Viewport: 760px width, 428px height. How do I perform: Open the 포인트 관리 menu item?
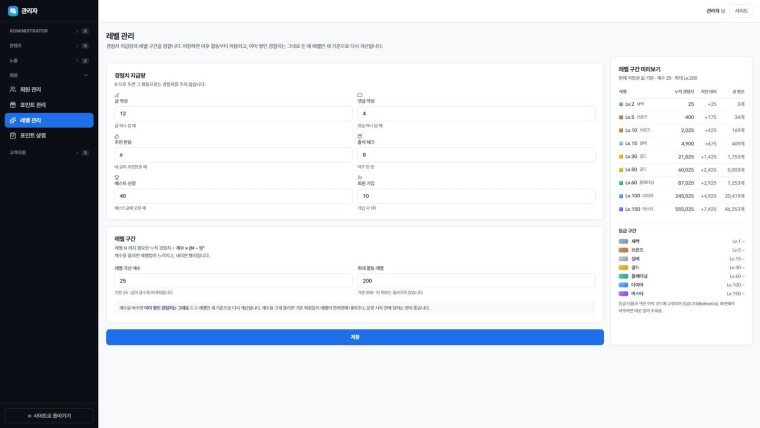(49, 105)
